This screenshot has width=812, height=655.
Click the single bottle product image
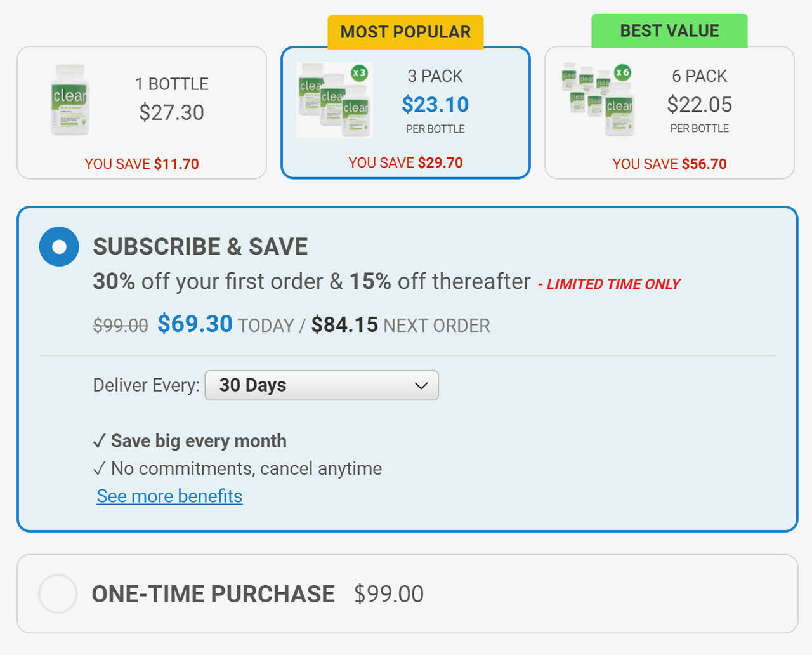pos(70,100)
